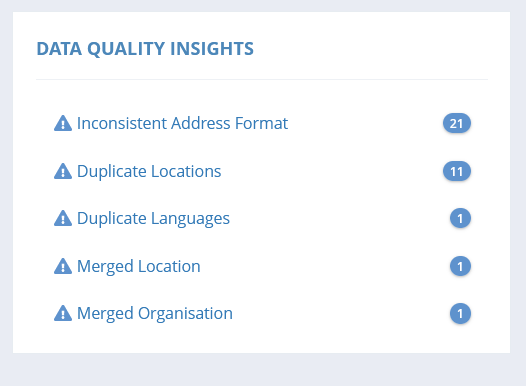Click the warning icon beside Inconsistent Address Format

(x=63, y=123)
